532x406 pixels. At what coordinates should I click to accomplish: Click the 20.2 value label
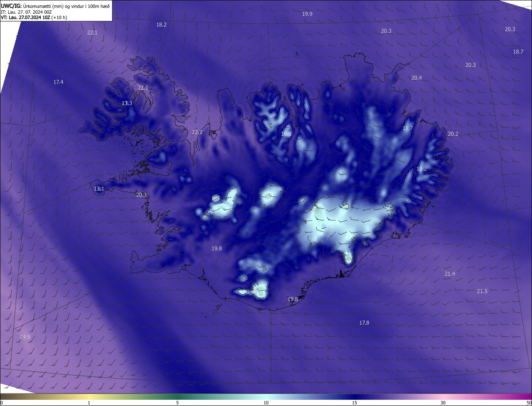click(x=453, y=134)
